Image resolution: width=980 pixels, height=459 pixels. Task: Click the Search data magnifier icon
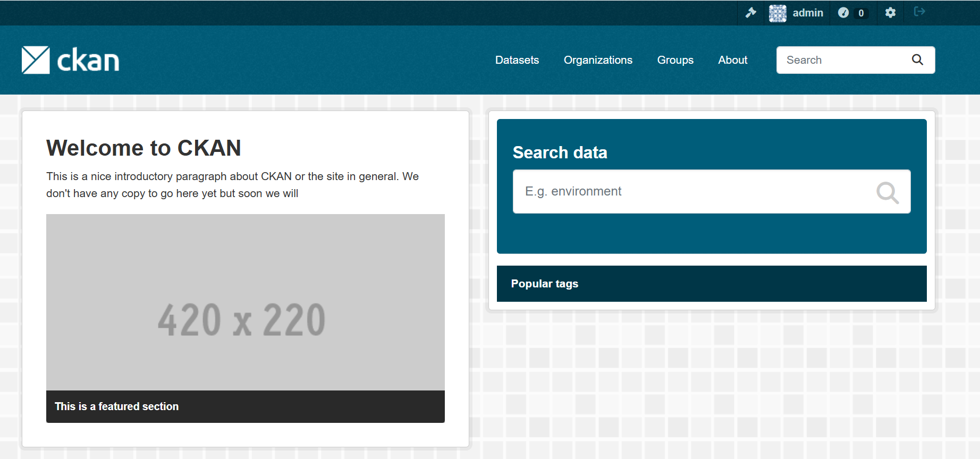pos(888,192)
